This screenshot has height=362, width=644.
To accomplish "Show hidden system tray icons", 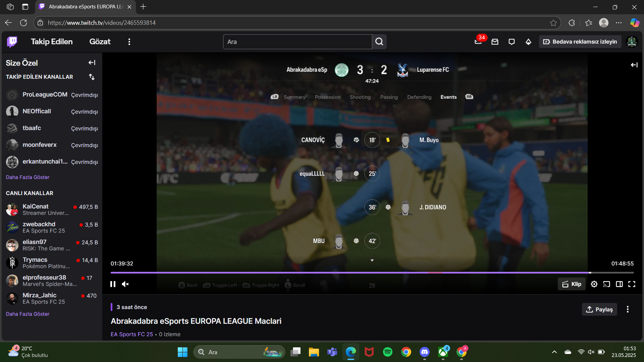I will [x=554, y=352].
